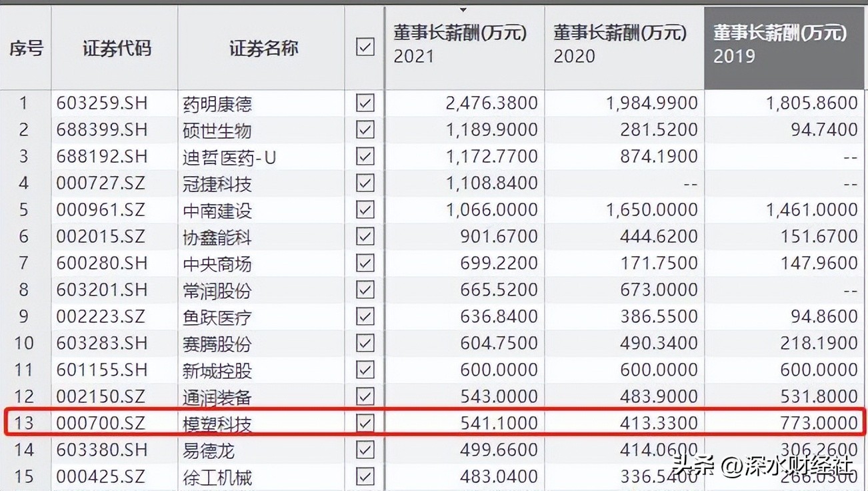This screenshot has height=491, width=868.
Task: Toggle the select-all checkbox in the header
Action: pyautogui.click(x=365, y=47)
